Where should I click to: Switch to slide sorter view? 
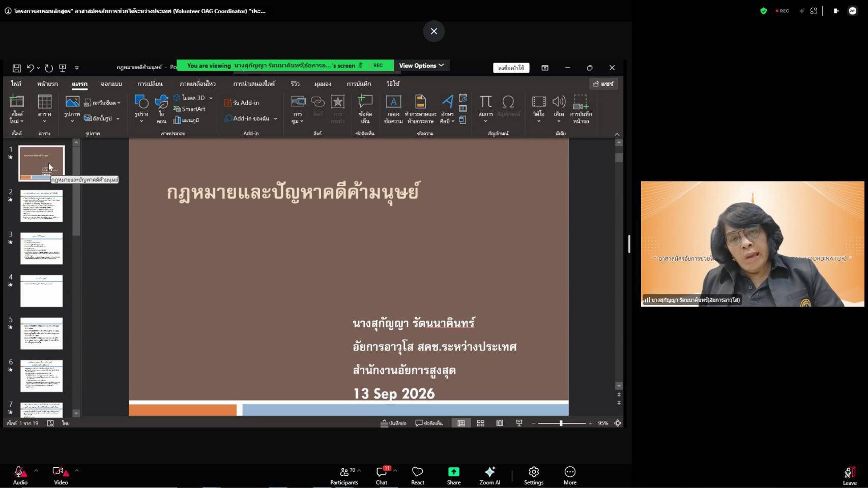coord(480,423)
